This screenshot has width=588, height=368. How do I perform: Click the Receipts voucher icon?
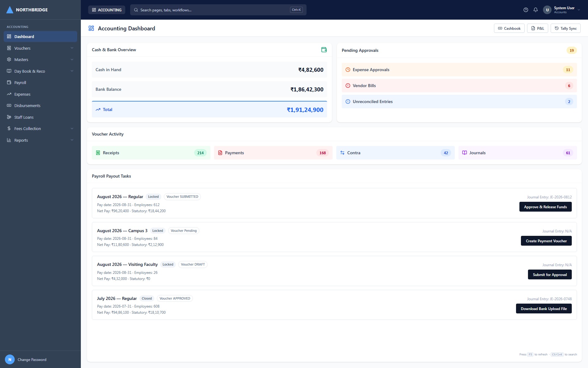tap(98, 153)
